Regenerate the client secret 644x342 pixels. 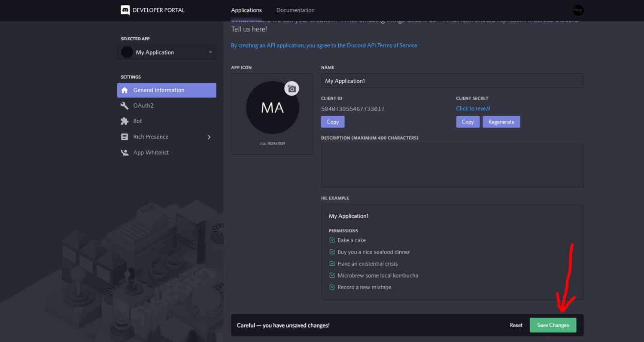coord(501,122)
